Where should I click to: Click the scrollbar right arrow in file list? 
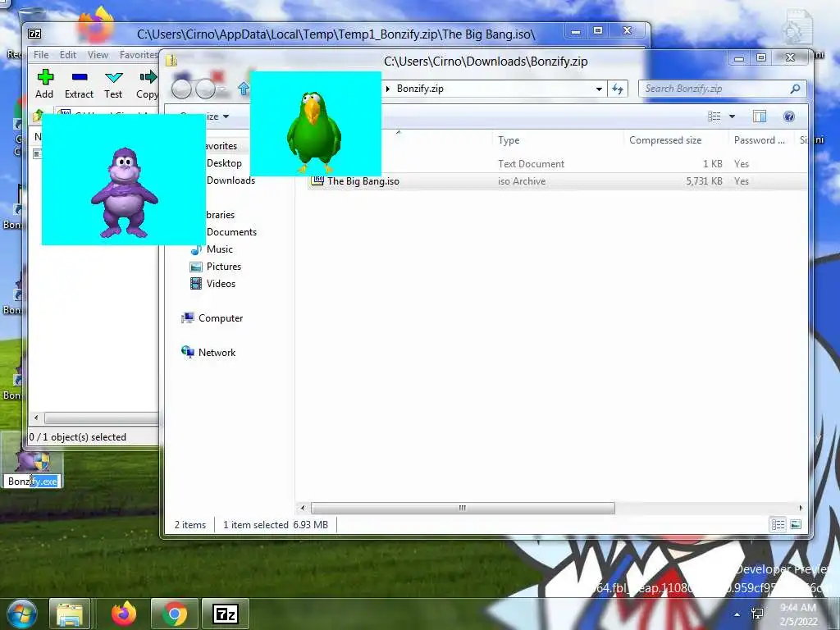pos(801,508)
